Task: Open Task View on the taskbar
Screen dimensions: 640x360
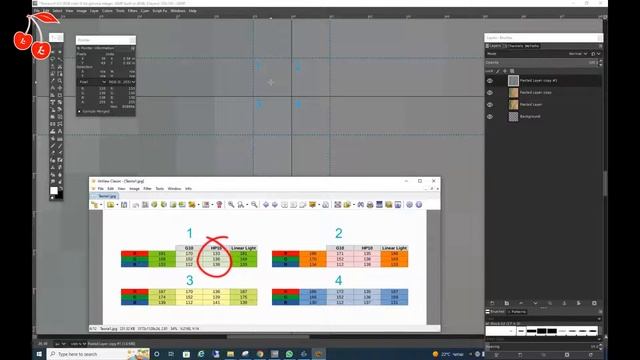Action: (171, 354)
